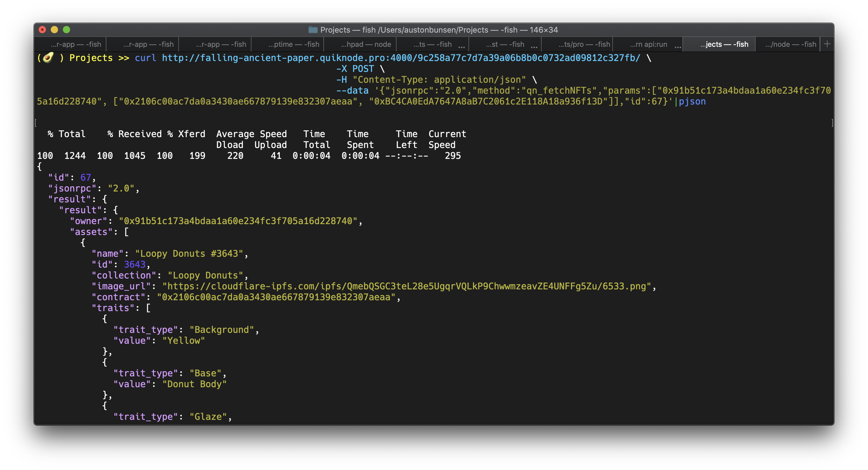Click the response id value 67
Image resolution: width=868 pixels, height=470 pixels.
tap(86, 177)
